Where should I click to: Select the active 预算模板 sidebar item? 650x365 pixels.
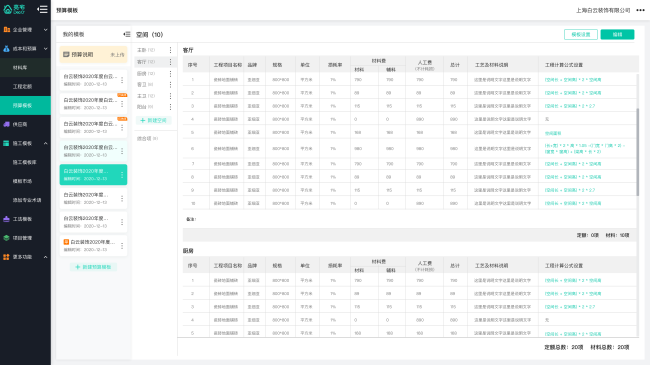25,105
